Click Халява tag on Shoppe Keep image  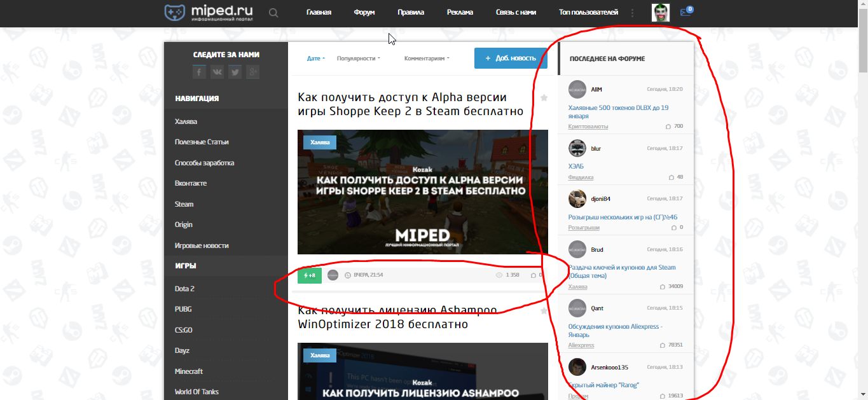coord(320,142)
